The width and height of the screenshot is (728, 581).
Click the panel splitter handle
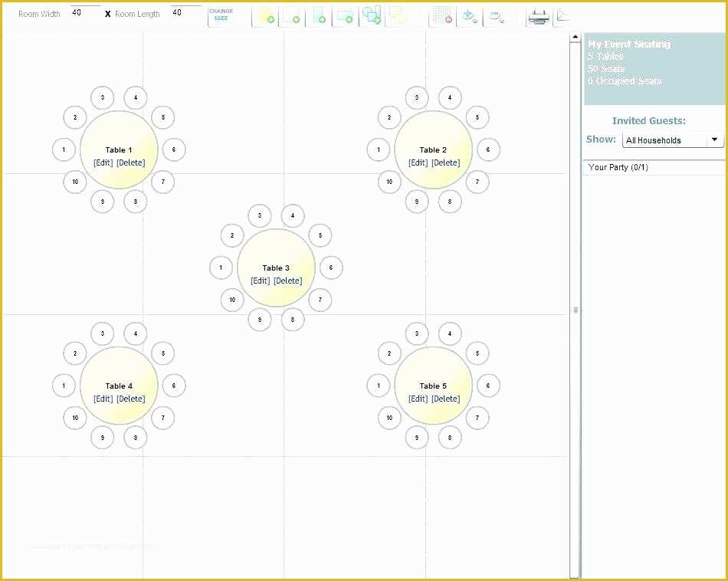coord(576,310)
